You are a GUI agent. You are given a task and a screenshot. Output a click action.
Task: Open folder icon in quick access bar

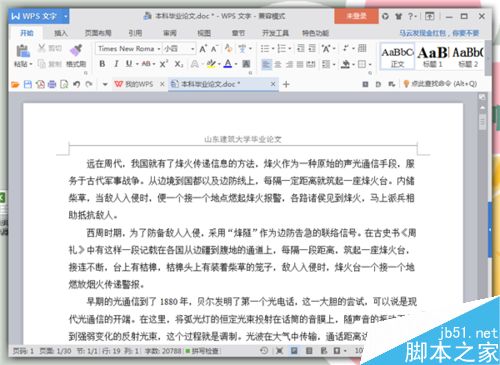click(15, 84)
